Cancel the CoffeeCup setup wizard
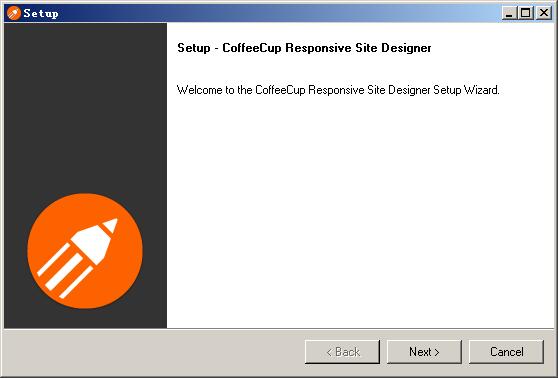 506,352
